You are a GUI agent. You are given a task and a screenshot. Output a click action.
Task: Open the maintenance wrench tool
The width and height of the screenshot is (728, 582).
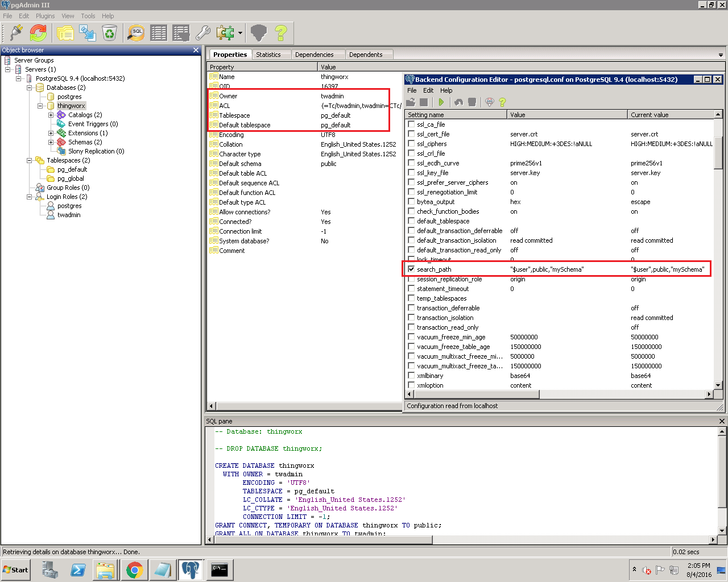pos(203,33)
